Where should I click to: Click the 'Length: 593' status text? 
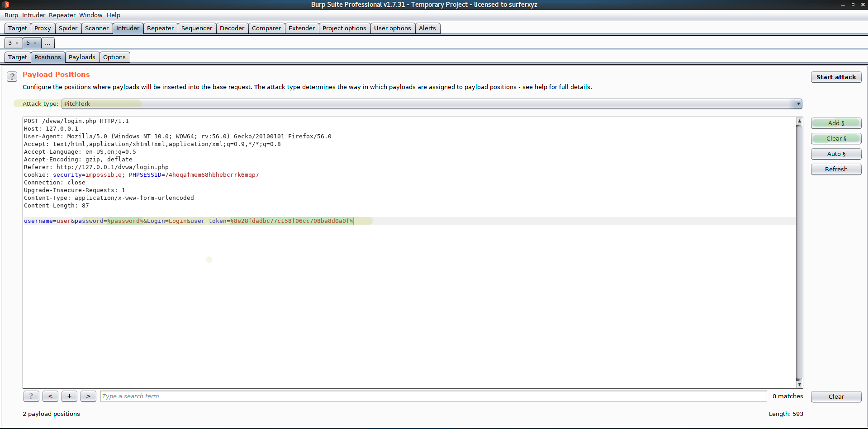point(786,414)
